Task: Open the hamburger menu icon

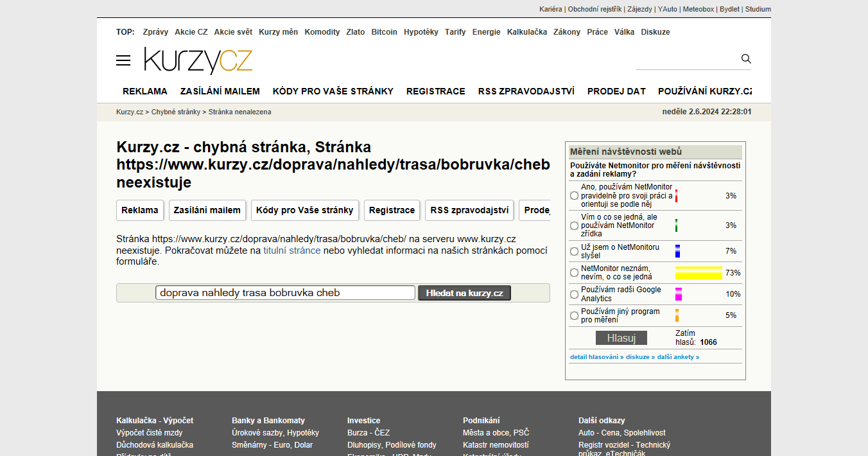Action: pos(123,60)
